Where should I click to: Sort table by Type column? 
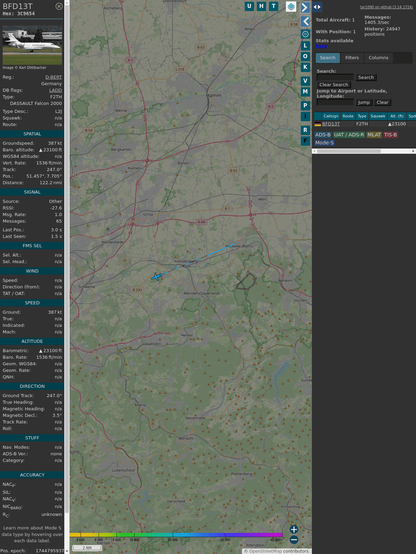(x=362, y=116)
